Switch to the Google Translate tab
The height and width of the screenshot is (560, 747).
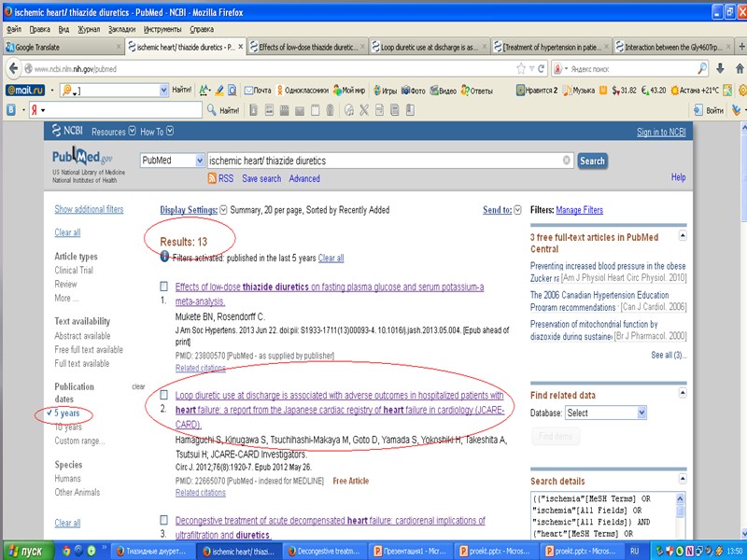click(x=63, y=47)
